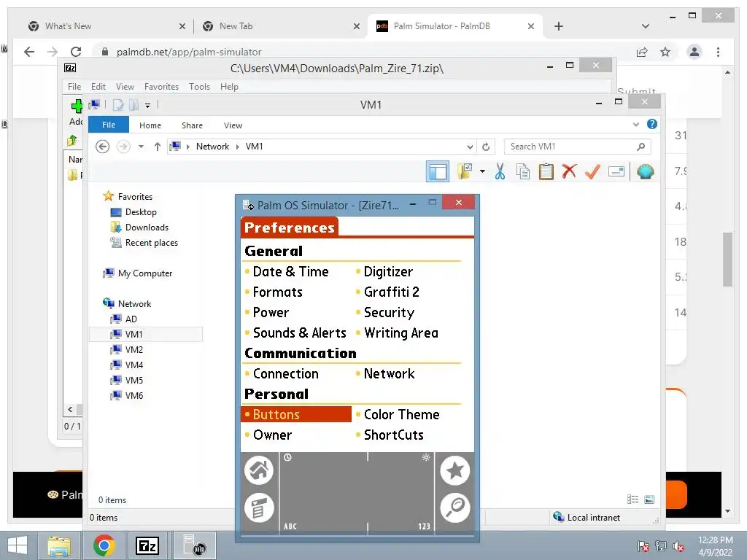Screen dimensions: 747x560
Task: Open the Chrome profile avatar
Action: [x=694, y=52]
